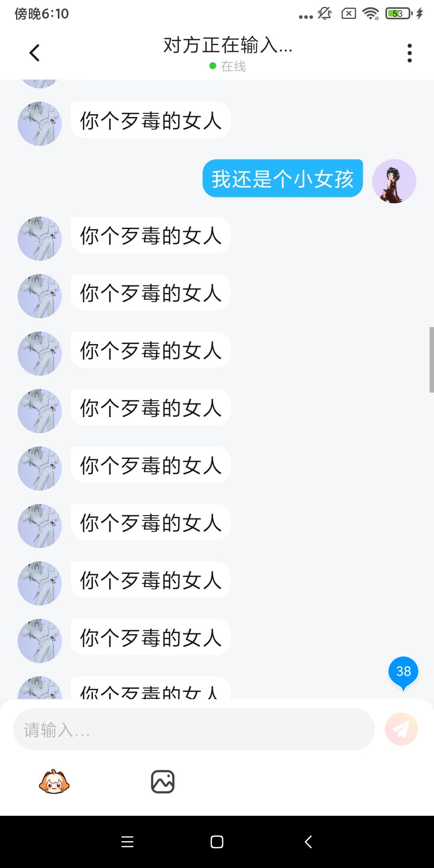Tap the back arrow in chat header

tap(35, 53)
